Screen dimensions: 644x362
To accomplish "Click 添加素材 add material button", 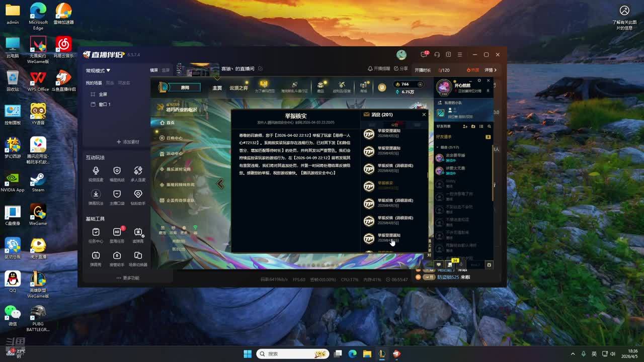I will 128,142.
